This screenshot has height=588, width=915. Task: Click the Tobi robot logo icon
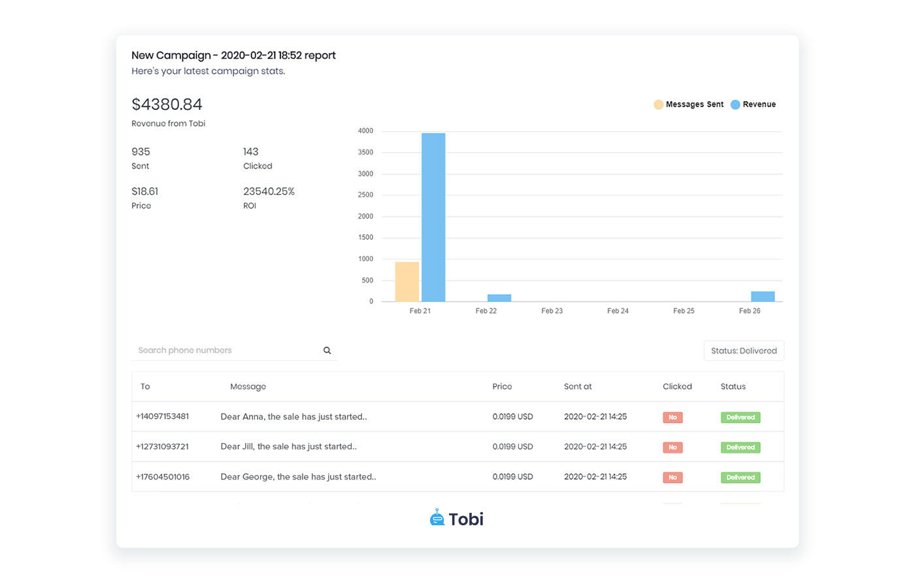coord(437,517)
